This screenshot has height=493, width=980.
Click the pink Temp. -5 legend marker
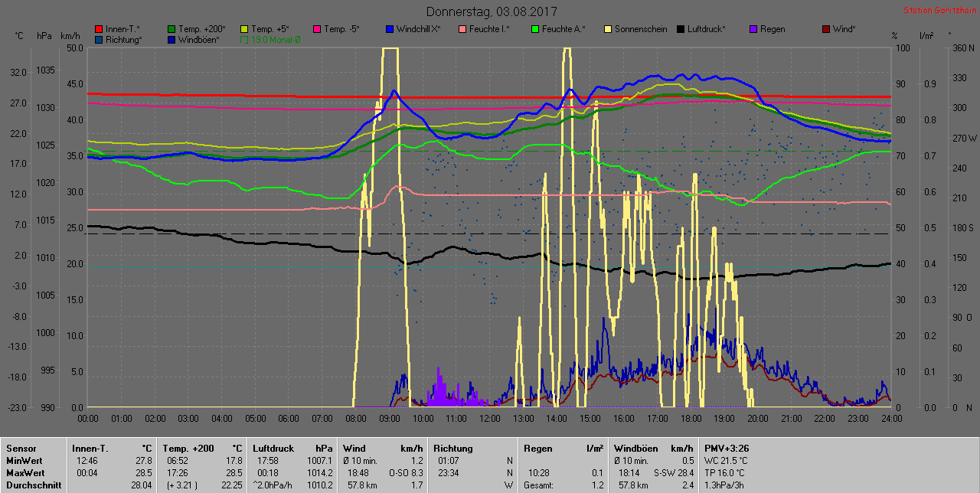[x=318, y=29]
